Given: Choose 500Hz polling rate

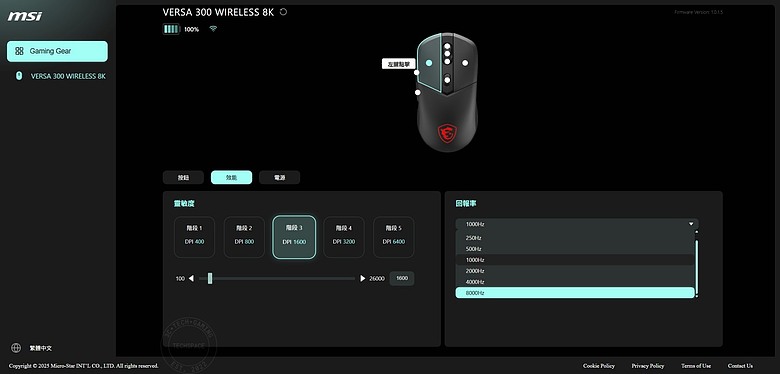Looking at the screenshot, I should [x=575, y=249].
